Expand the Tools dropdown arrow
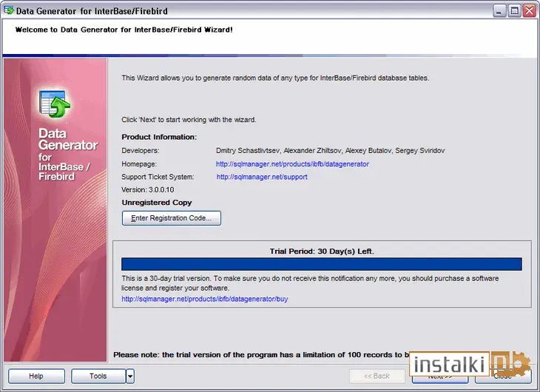 [130, 376]
